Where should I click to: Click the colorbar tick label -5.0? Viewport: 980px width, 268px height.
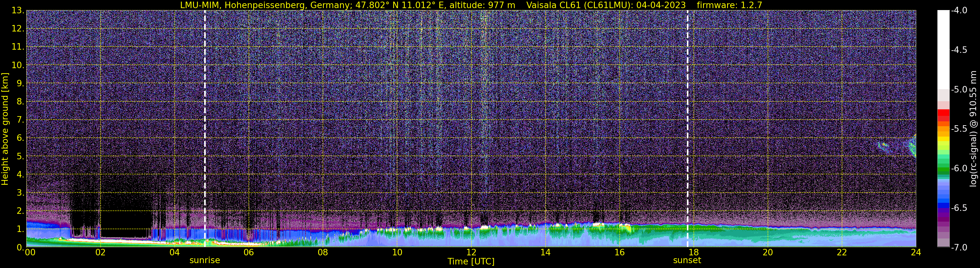pyautogui.click(x=959, y=90)
